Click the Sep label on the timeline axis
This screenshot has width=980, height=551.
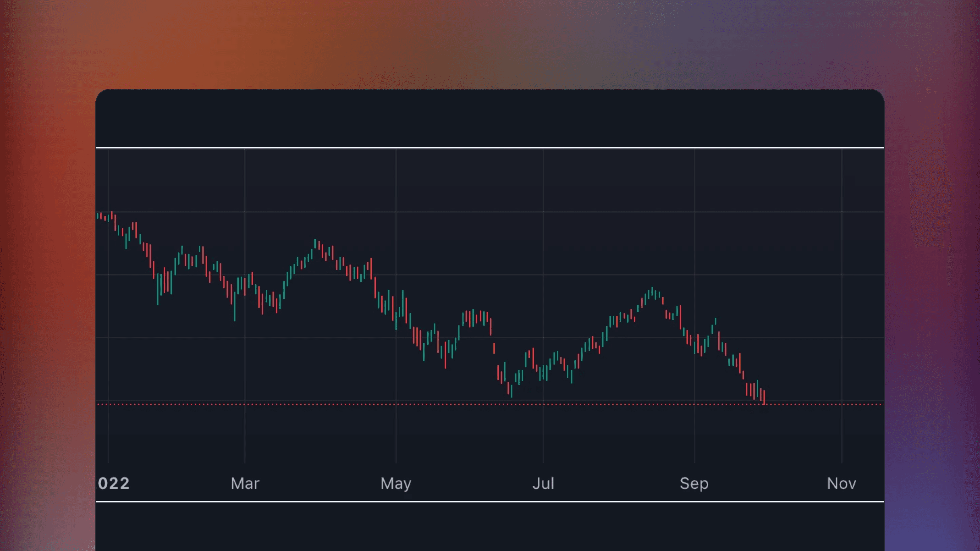coord(694,483)
